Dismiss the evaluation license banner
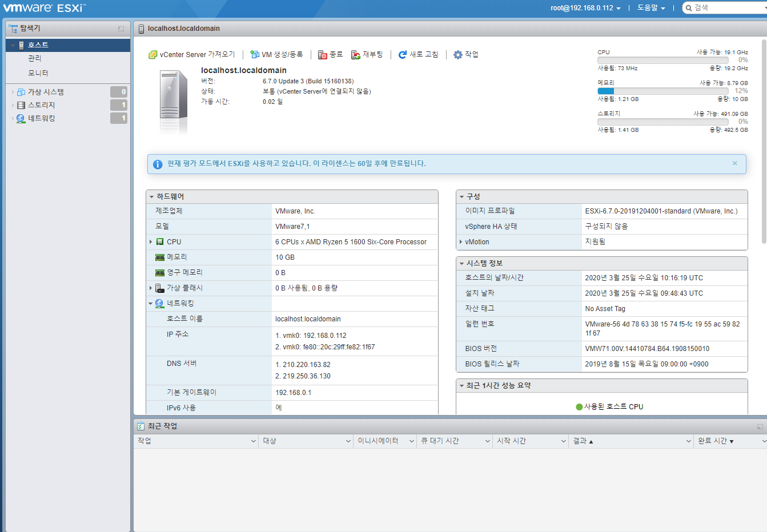 coord(735,163)
